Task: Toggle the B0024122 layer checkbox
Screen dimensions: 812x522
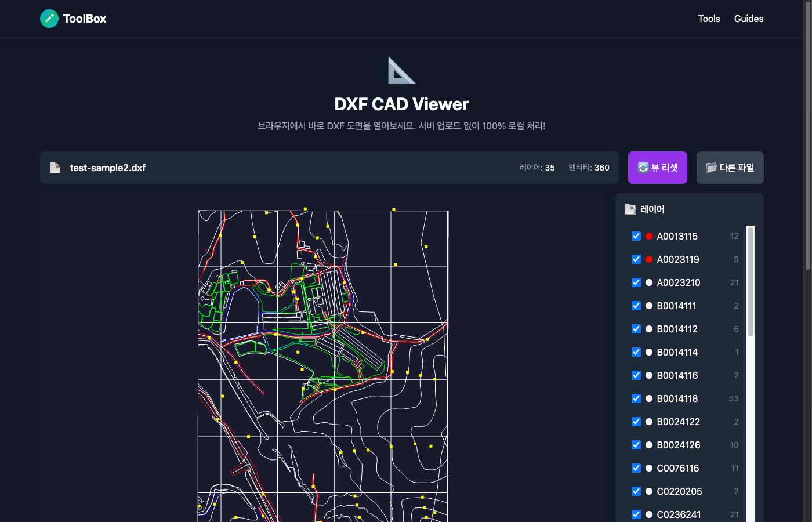Action: 636,422
